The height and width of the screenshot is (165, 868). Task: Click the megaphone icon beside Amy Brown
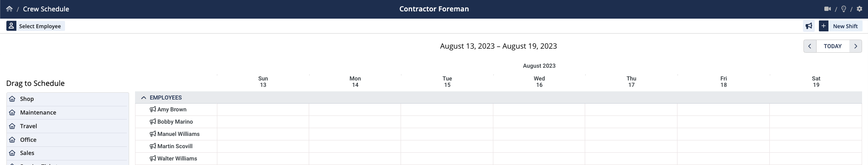tap(153, 110)
